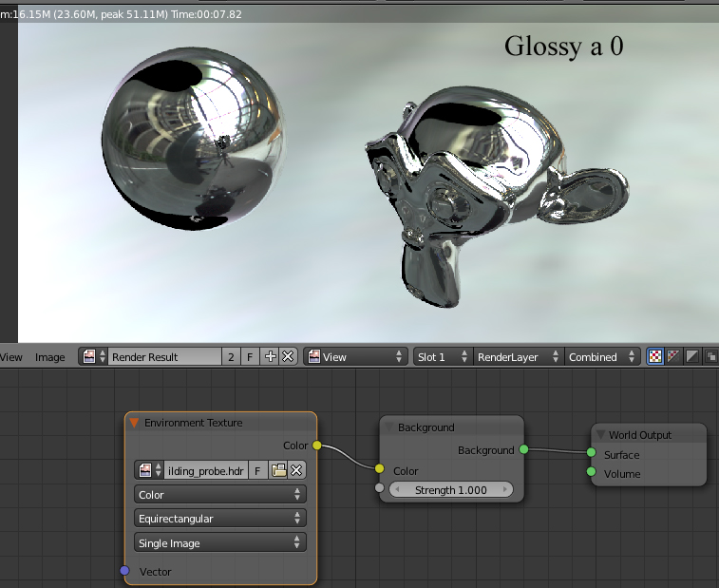This screenshot has height=588, width=719.
Task: Select the Background node title
Action: click(x=426, y=427)
